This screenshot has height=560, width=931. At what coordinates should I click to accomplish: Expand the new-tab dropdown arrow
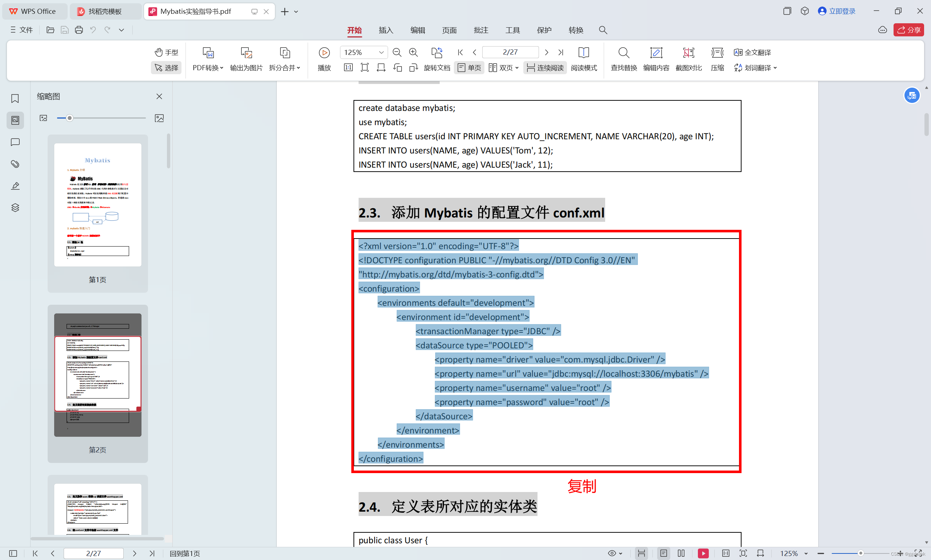coord(296,12)
